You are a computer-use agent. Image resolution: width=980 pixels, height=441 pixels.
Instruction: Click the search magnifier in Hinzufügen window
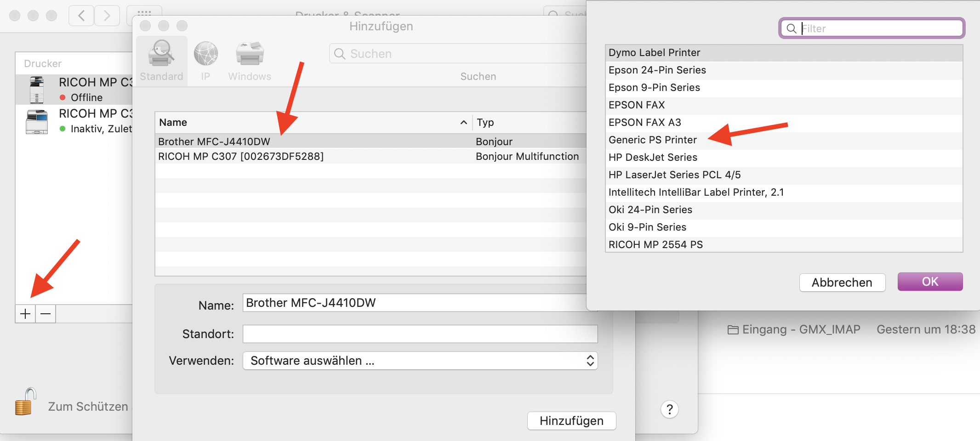pos(340,54)
